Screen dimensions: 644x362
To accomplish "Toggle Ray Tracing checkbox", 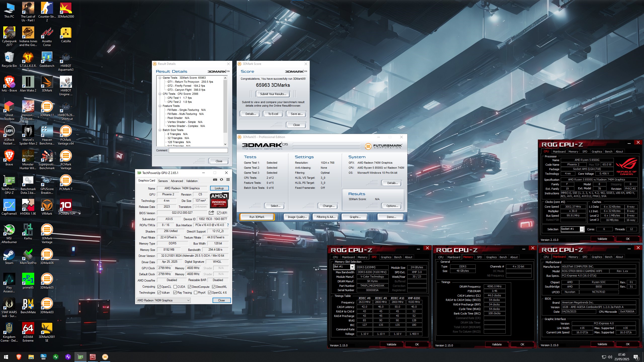I will click(175, 293).
